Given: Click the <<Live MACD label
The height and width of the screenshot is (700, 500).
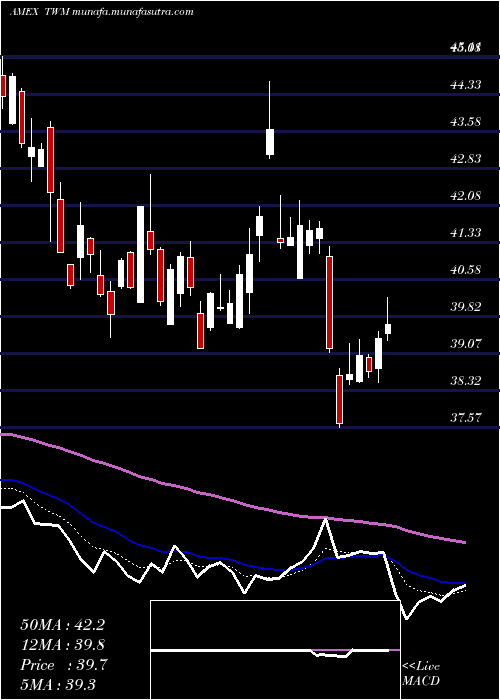Looking at the screenshot, I should tap(421, 673).
